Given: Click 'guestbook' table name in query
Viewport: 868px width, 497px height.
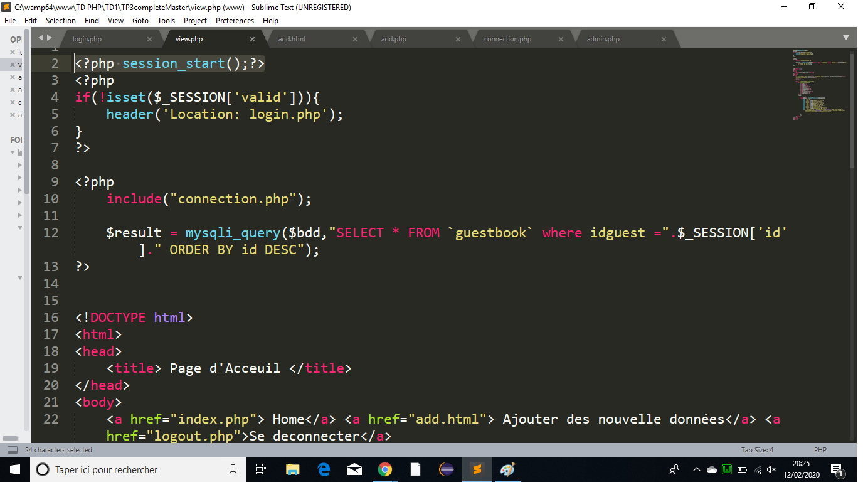Looking at the screenshot, I should click(490, 233).
